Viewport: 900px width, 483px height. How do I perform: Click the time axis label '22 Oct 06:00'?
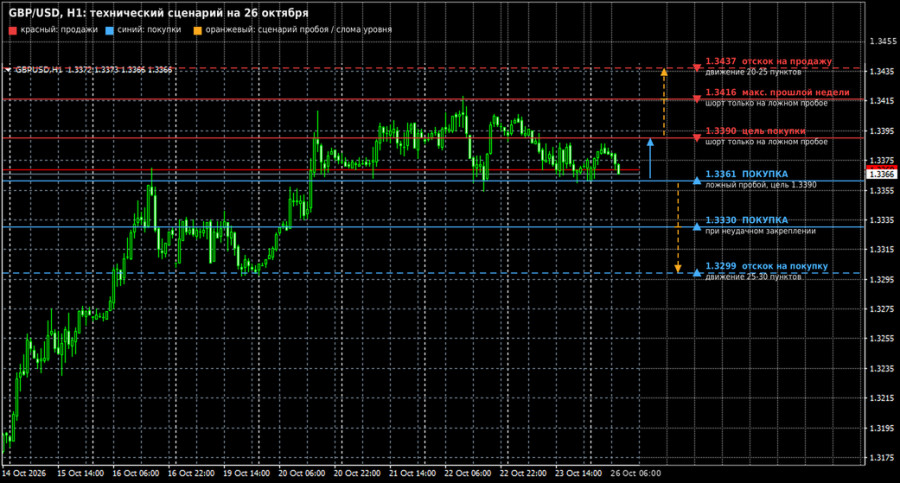click(x=468, y=473)
